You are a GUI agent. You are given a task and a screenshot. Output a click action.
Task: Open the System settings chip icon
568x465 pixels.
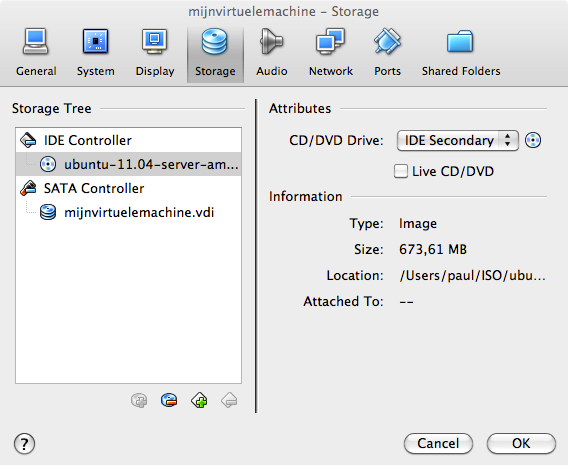95,42
